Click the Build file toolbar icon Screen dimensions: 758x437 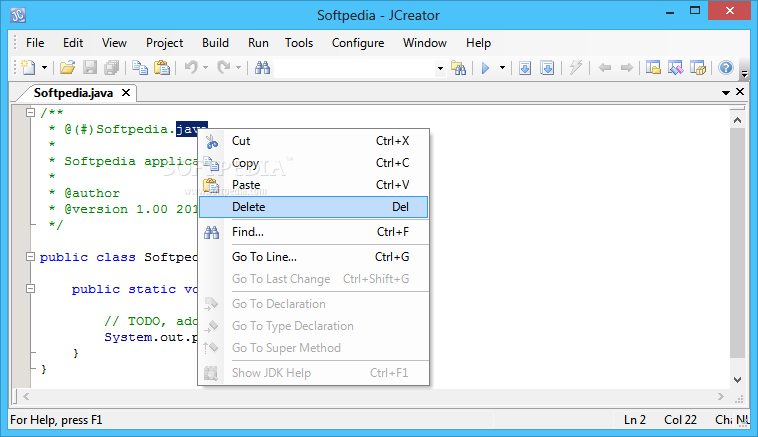[525, 68]
